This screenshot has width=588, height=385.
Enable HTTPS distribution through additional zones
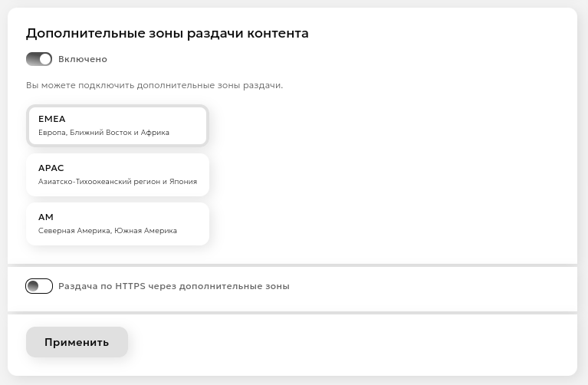tap(39, 286)
